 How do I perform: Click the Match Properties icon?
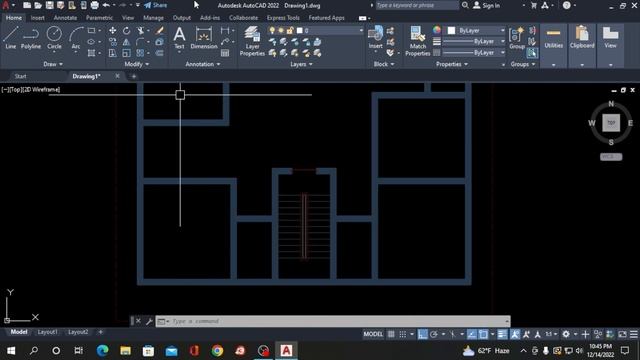tap(418, 41)
